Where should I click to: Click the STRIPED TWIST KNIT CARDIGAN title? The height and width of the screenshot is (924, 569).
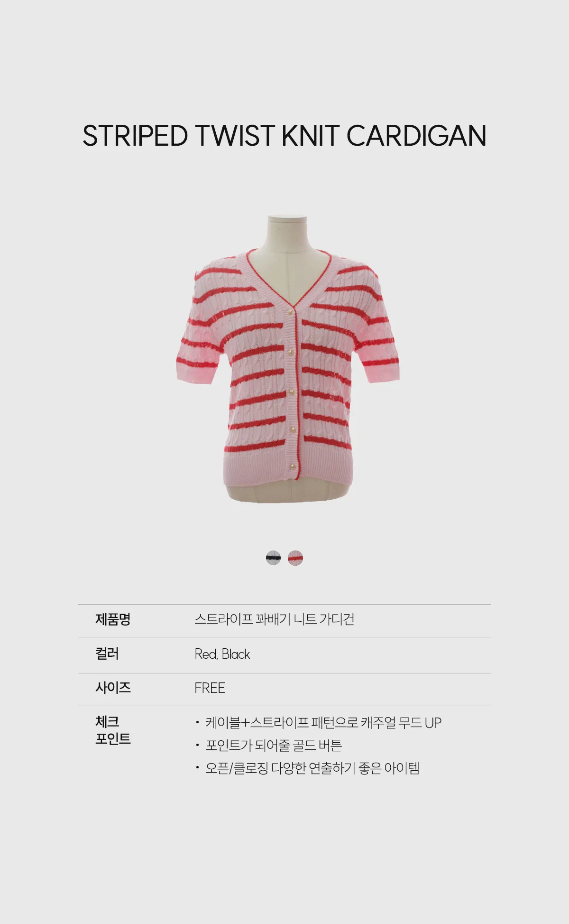(x=284, y=136)
